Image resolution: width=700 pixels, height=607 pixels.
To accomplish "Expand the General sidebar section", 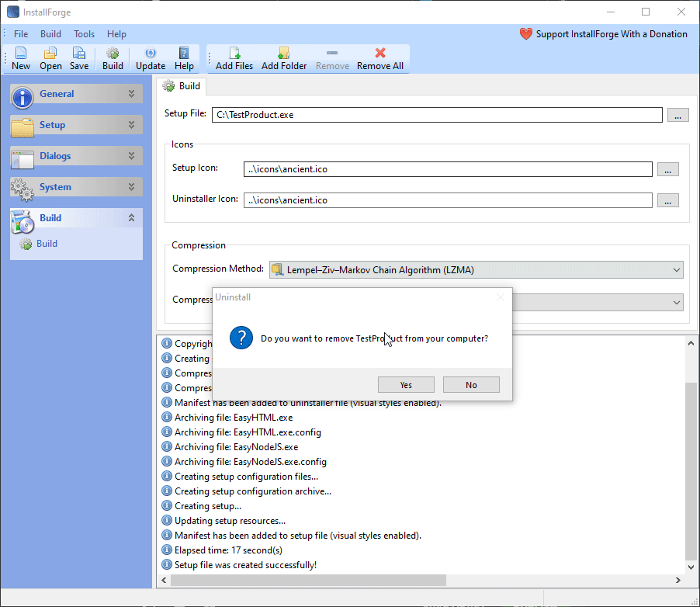I will point(131,94).
